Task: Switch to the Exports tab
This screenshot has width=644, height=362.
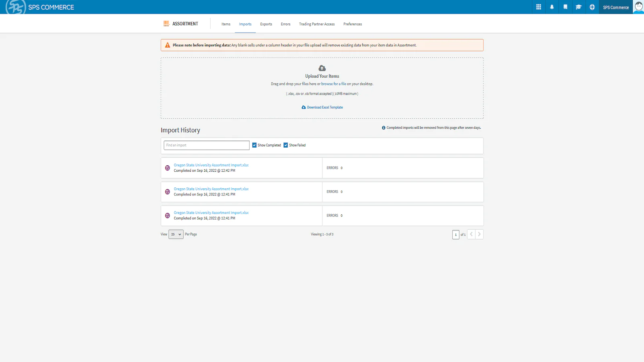Action: pyautogui.click(x=266, y=24)
